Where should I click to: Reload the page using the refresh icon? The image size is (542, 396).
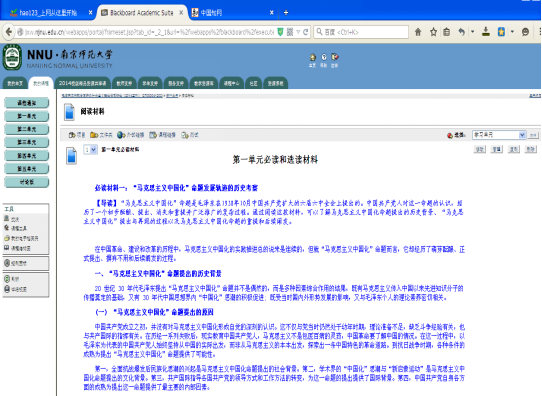pyautogui.click(x=306, y=32)
